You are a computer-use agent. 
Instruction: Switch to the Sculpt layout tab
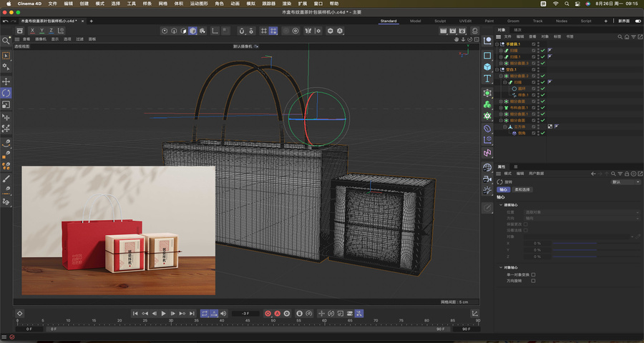coord(440,21)
